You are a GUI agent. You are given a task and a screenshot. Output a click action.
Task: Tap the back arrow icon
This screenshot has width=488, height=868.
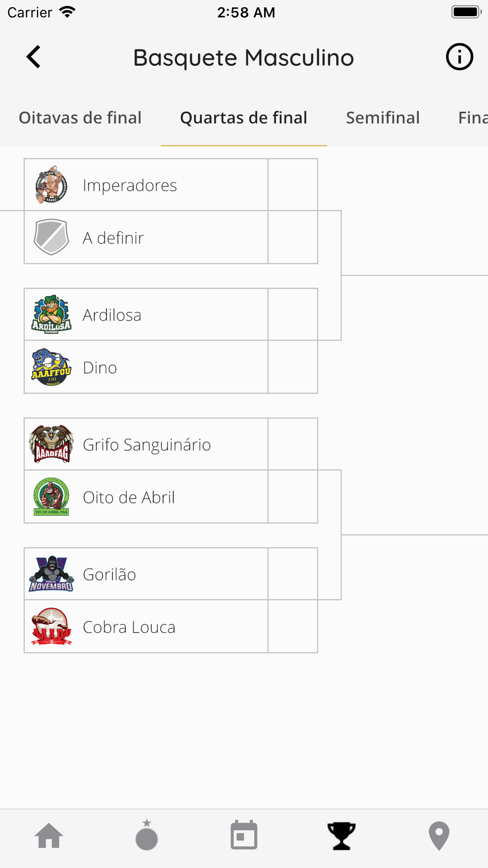pyautogui.click(x=33, y=57)
